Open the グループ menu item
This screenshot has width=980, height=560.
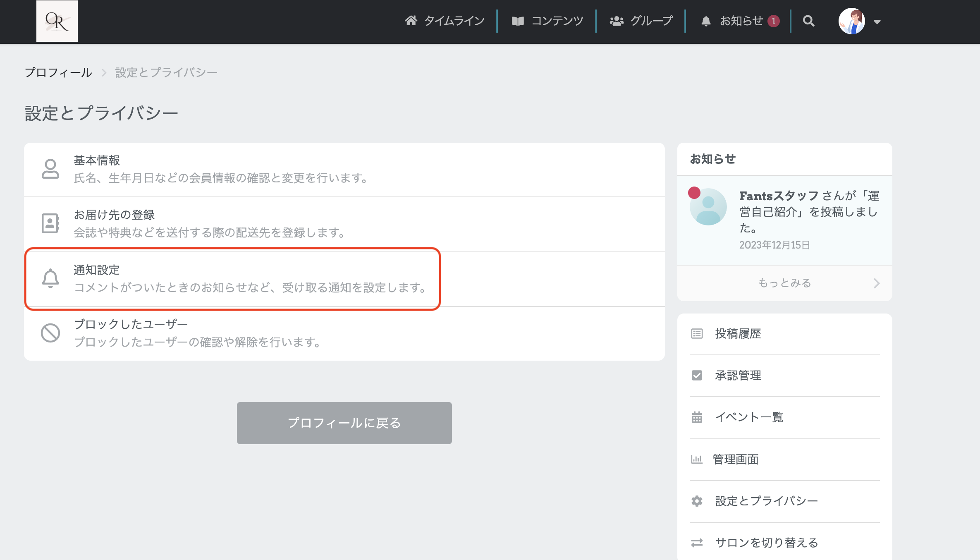[641, 21]
